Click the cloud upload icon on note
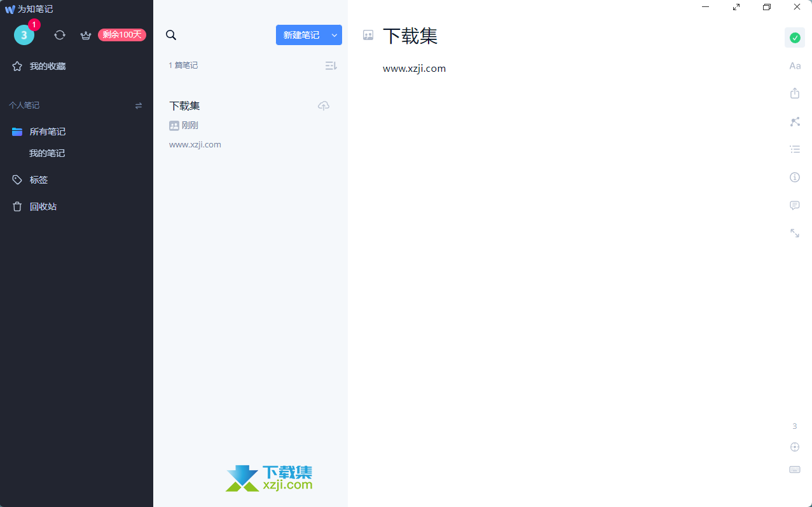 click(324, 105)
